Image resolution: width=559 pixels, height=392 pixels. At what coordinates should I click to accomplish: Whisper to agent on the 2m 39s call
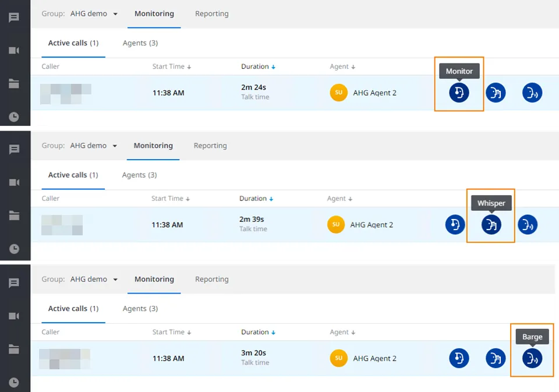click(x=491, y=225)
